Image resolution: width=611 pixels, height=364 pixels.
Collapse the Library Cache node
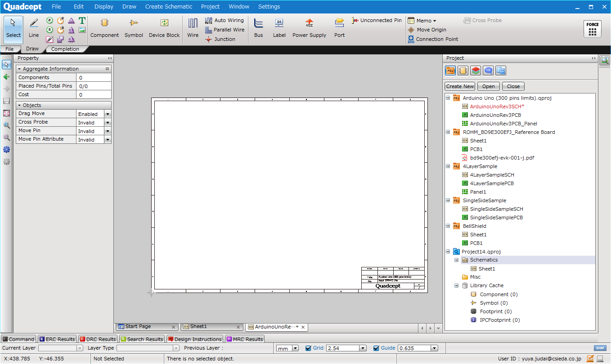click(x=457, y=286)
